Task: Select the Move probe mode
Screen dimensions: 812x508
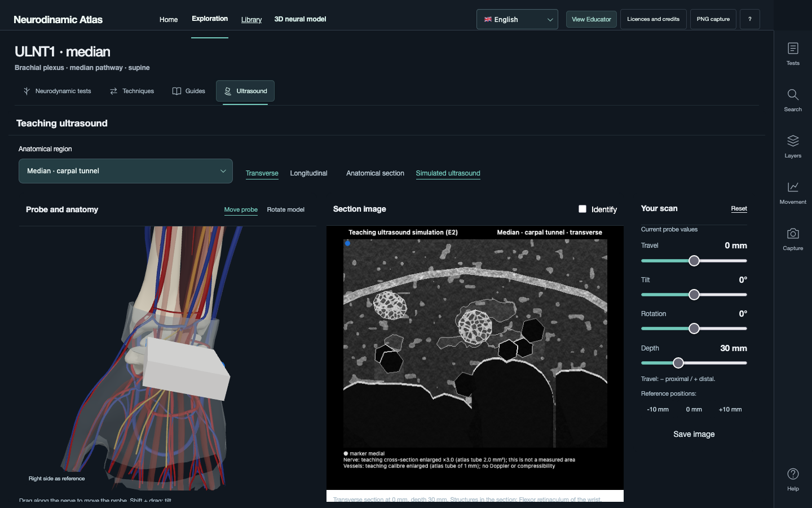Action: [241, 209]
